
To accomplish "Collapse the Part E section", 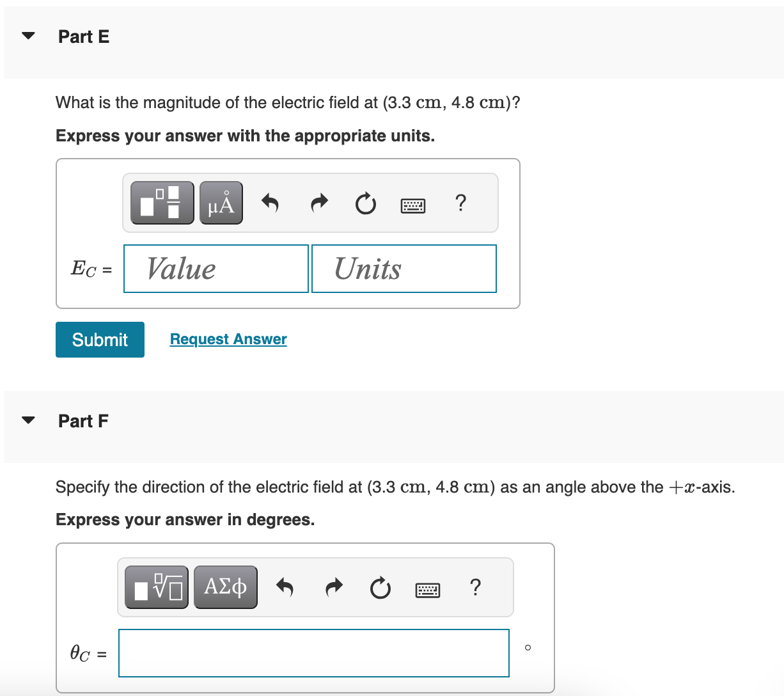I will coord(28,36).
